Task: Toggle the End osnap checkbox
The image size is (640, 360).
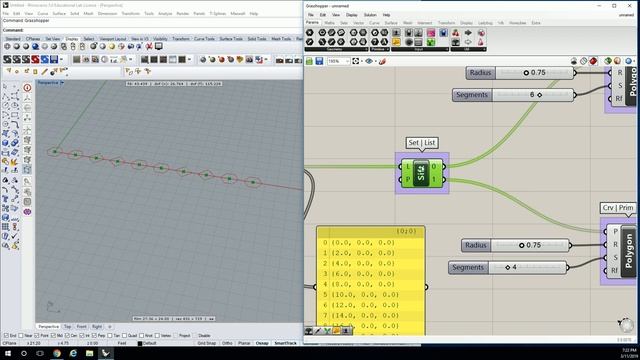Action: click(x=6, y=336)
